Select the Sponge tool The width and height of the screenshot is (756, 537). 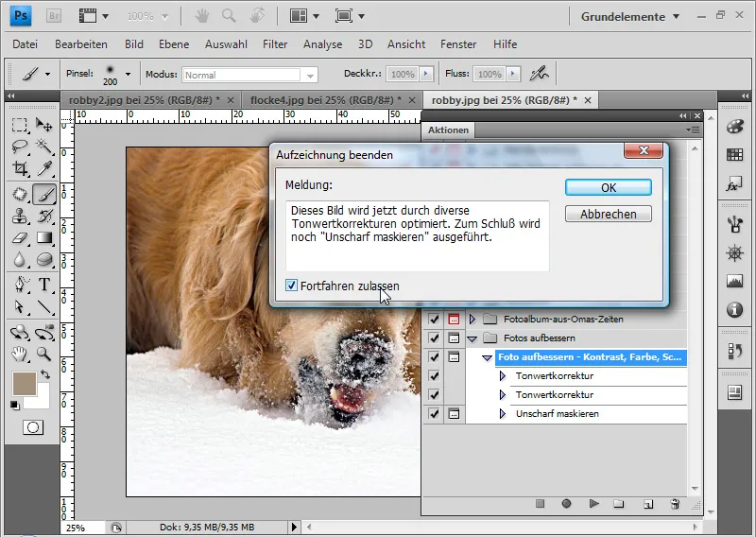click(43, 260)
